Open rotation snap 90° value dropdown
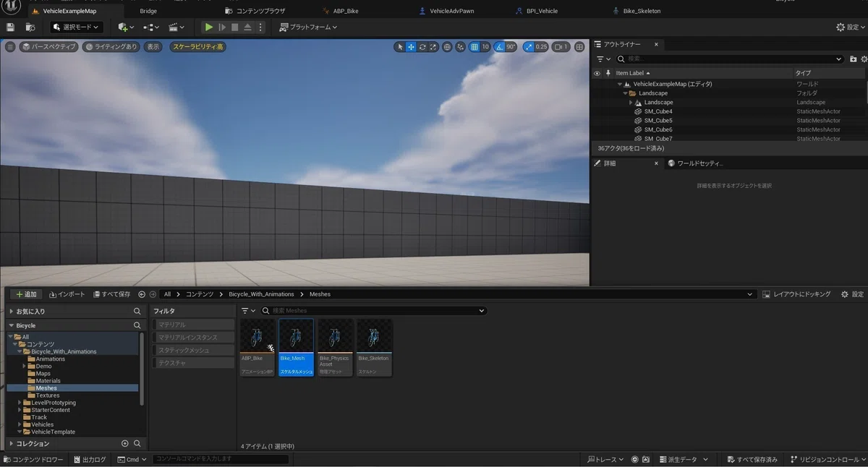Screen dimensions: 868x467 [511, 47]
